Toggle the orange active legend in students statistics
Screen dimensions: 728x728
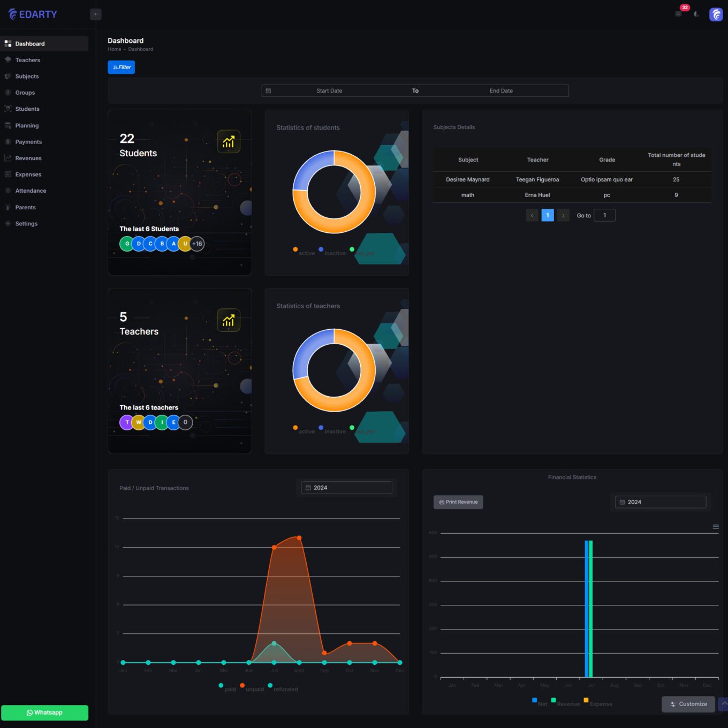coord(304,252)
